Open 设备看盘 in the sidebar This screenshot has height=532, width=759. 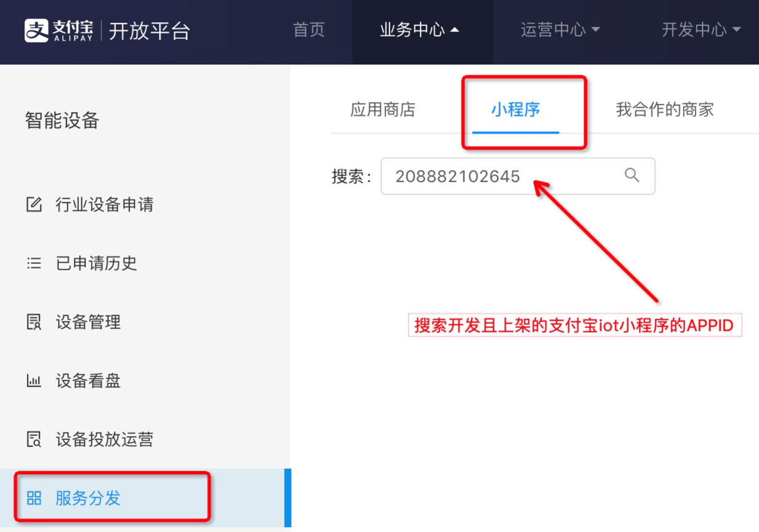point(88,380)
